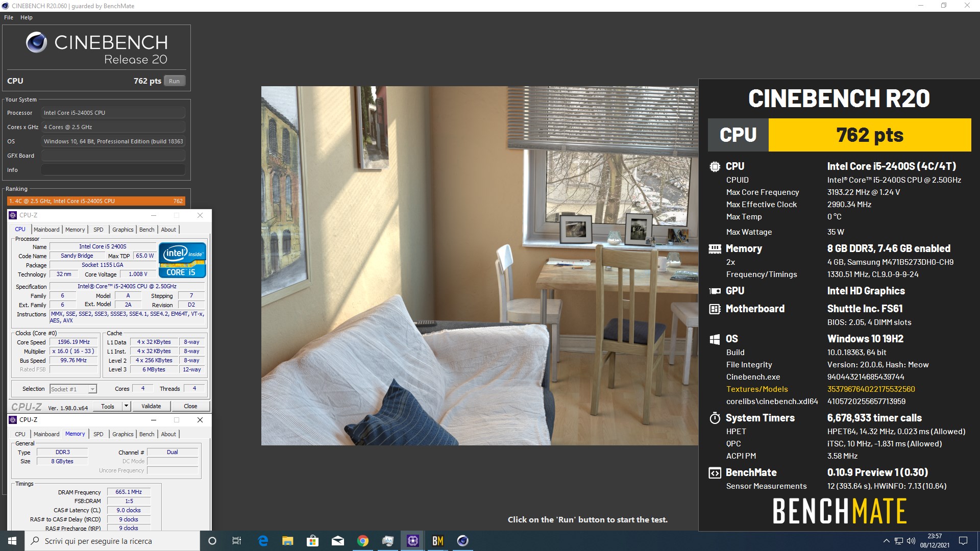Click the yellow 762 pts score banner
This screenshot has width=980, height=551.
tap(869, 135)
